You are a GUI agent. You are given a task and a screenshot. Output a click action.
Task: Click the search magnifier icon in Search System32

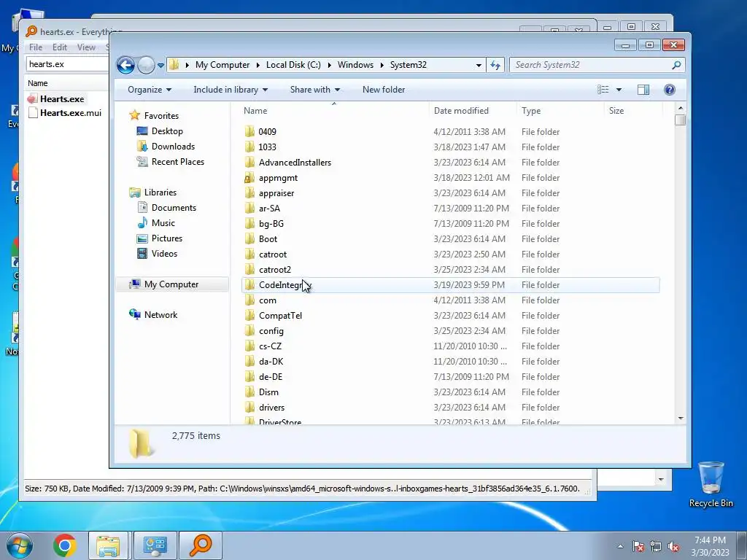point(676,65)
